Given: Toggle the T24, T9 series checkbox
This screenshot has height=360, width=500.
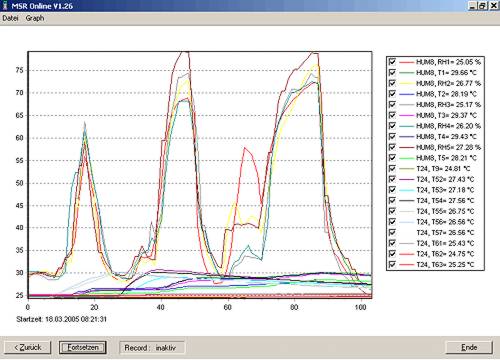Looking at the screenshot, I should pos(392,168).
